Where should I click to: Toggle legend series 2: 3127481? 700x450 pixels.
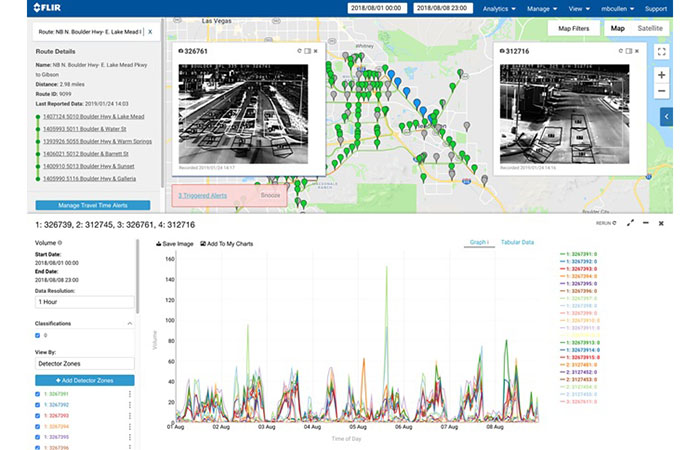coord(578,365)
